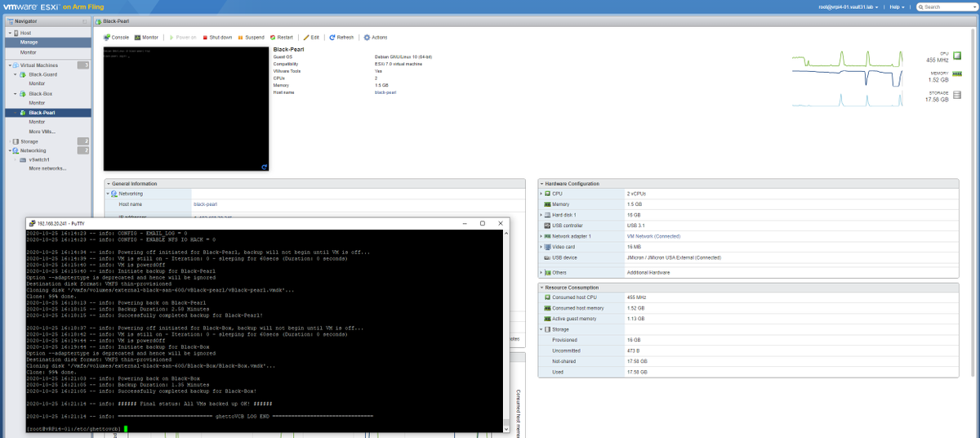The width and height of the screenshot is (980, 438).
Task: Collapse the Networking tree node
Action: 9,150
